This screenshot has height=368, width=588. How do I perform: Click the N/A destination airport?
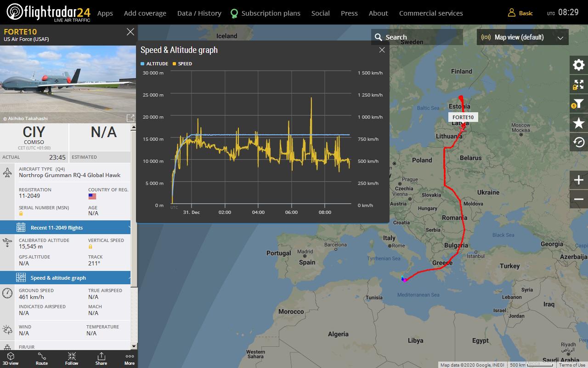coord(103,132)
